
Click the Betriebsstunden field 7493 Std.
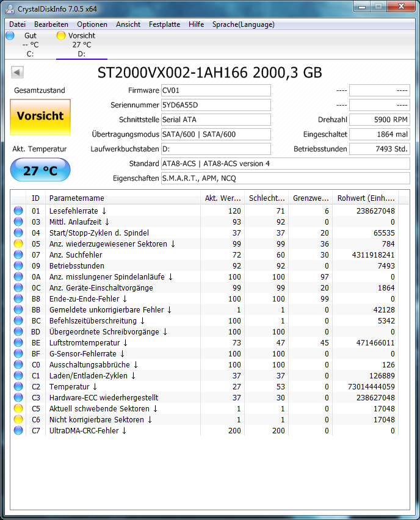(380, 148)
